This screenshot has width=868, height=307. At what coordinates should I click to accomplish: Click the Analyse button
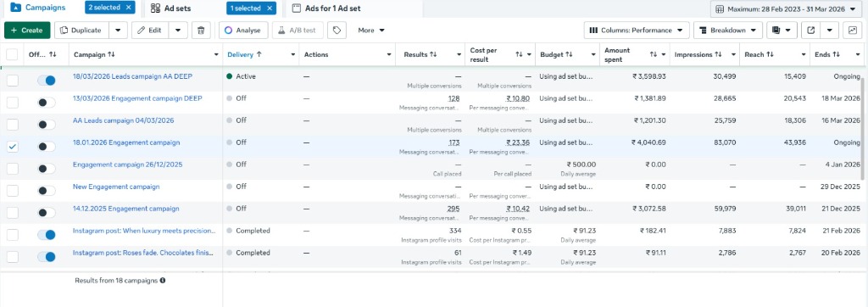[x=243, y=31]
